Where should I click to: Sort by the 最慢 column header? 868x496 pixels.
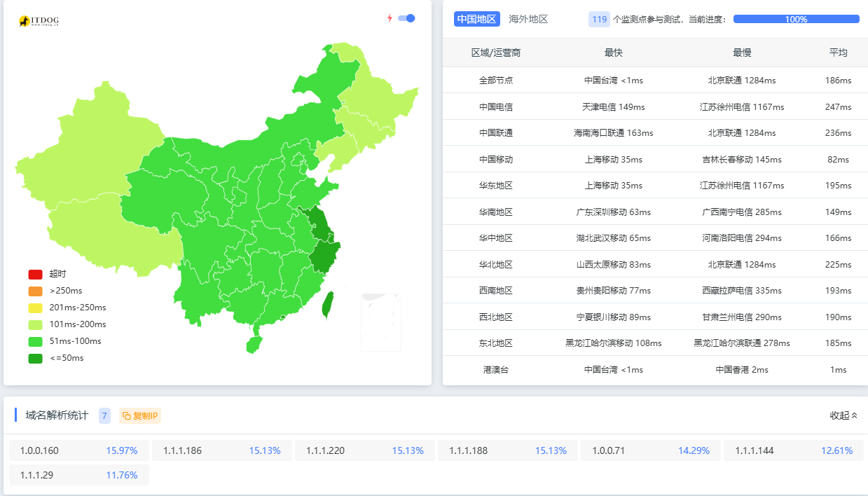click(x=742, y=53)
